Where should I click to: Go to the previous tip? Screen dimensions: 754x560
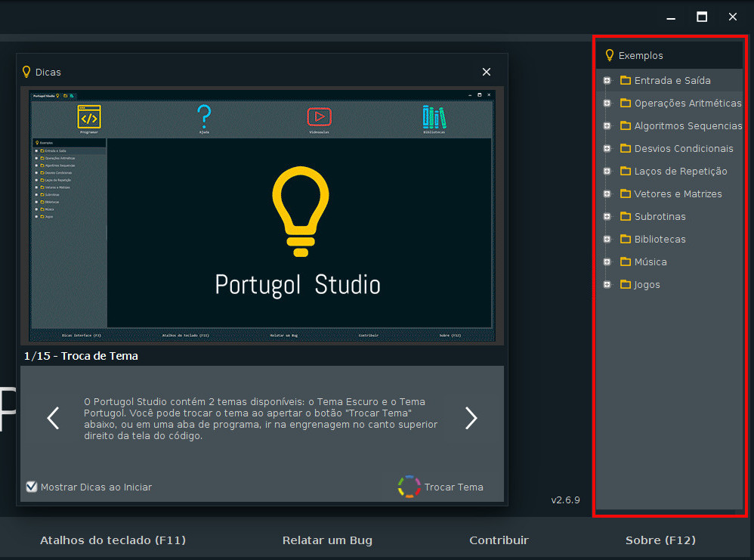pyautogui.click(x=53, y=418)
